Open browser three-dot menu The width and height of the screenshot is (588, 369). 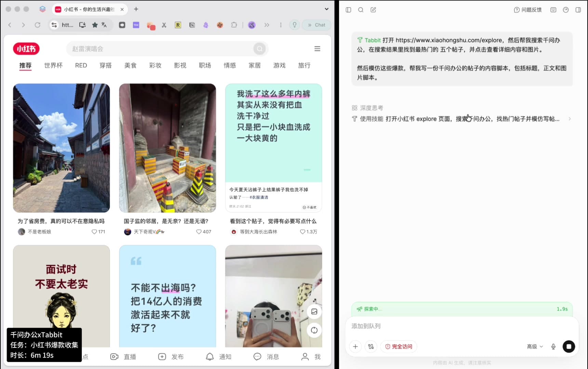point(281,25)
